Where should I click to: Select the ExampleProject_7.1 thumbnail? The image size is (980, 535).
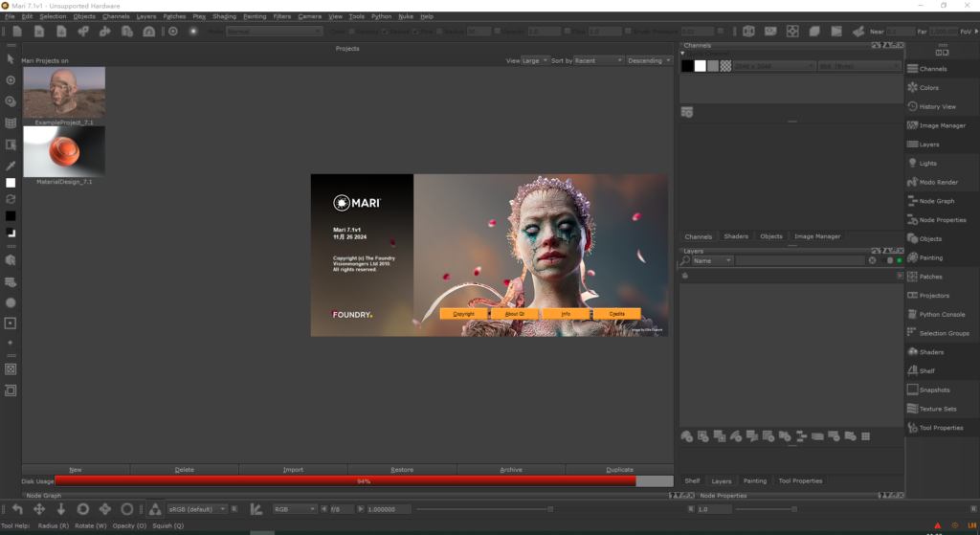coord(64,93)
